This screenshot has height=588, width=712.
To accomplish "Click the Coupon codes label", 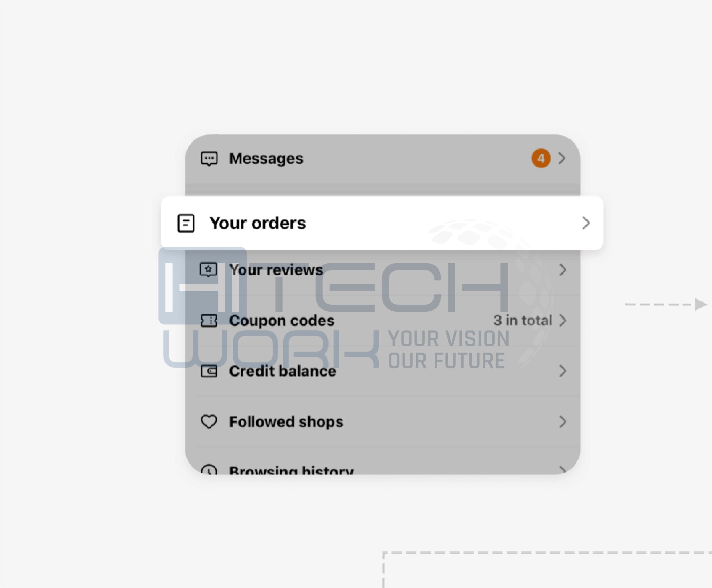I will tap(282, 321).
